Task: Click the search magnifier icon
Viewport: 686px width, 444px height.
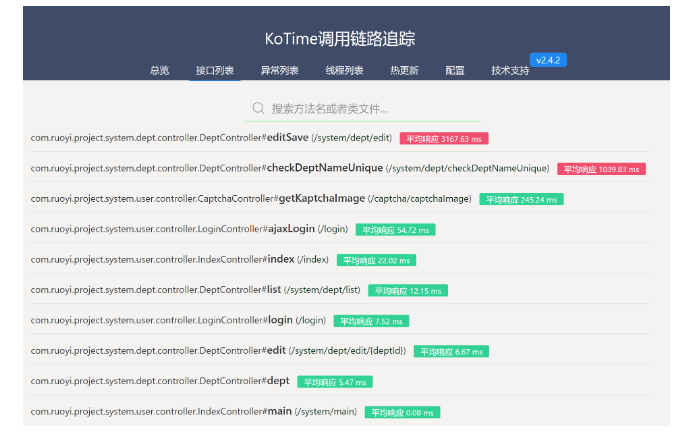Action: (x=258, y=108)
